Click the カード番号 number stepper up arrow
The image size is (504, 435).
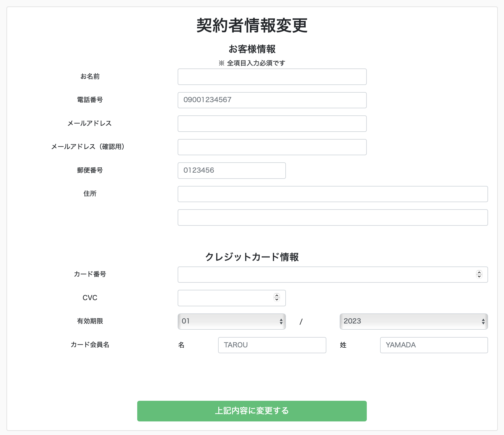(479, 272)
